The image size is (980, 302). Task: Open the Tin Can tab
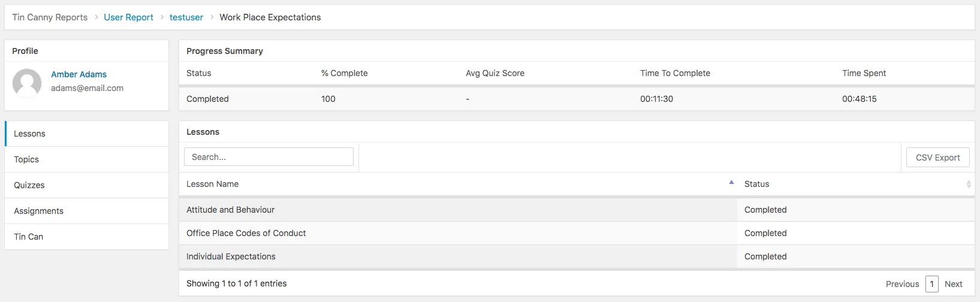point(87,237)
